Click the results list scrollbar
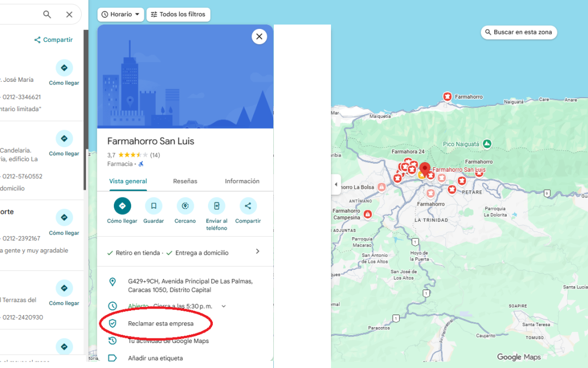Viewport: 588px width, 368px height. (x=85, y=109)
